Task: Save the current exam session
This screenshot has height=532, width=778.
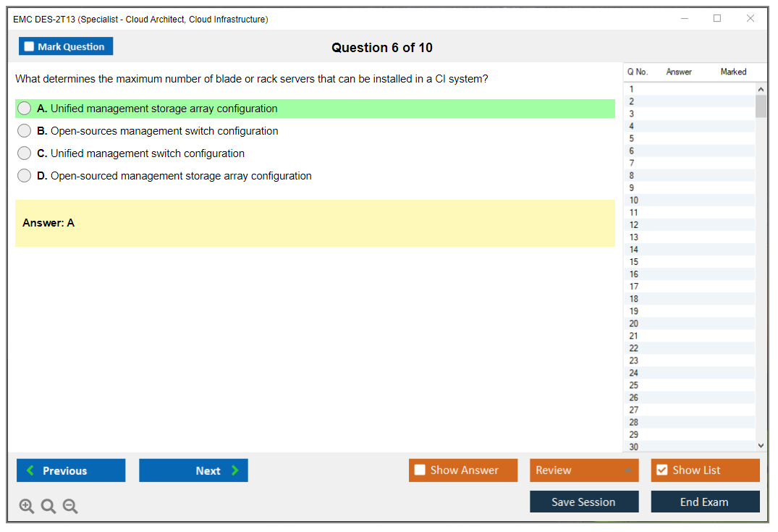Action: pyautogui.click(x=584, y=502)
